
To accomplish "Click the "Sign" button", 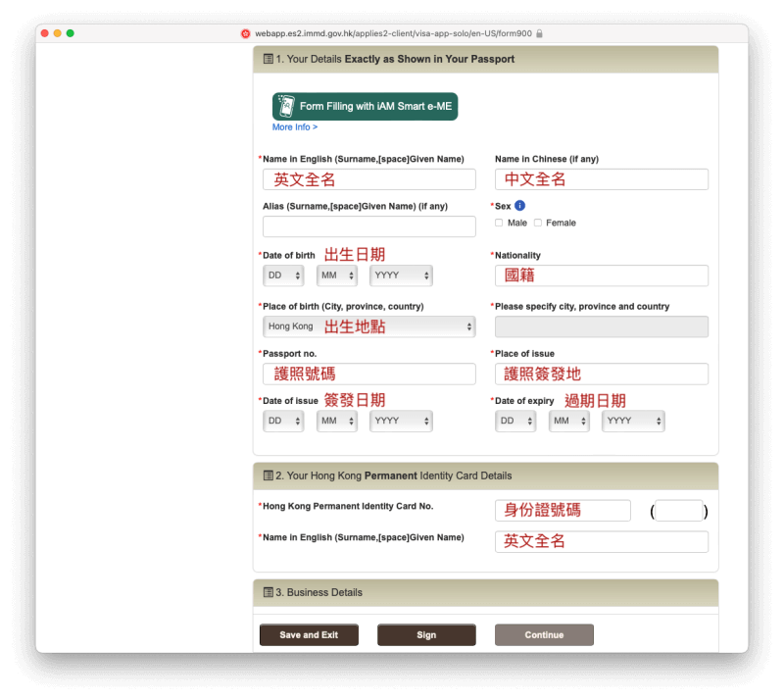I will click(x=426, y=634).
